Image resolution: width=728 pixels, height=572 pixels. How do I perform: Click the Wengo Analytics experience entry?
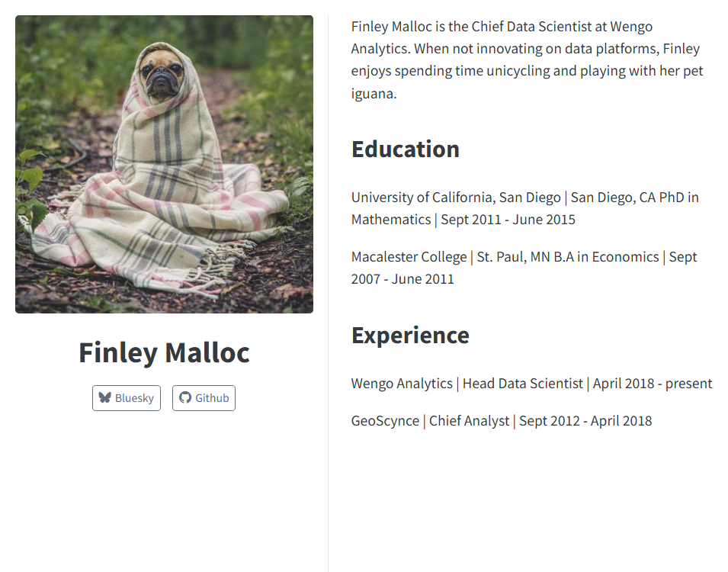(x=402, y=383)
